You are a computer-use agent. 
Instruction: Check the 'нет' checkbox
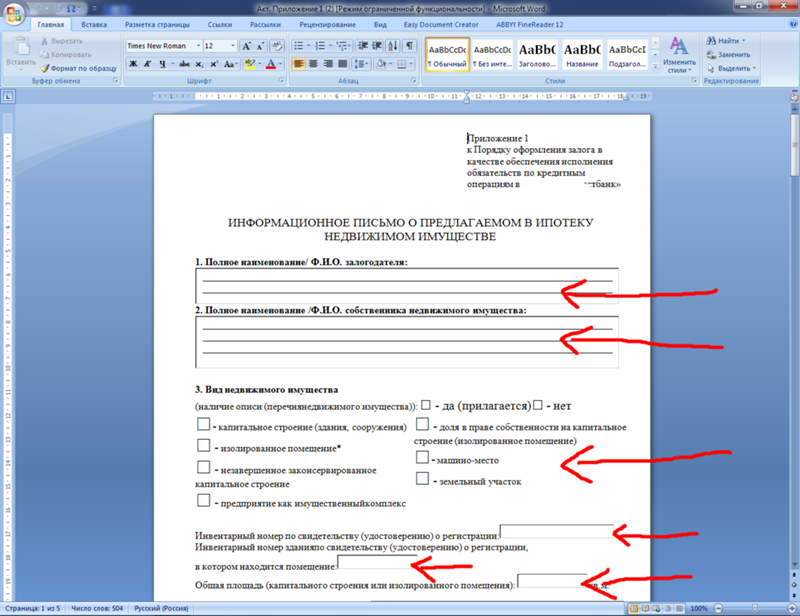[538, 405]
